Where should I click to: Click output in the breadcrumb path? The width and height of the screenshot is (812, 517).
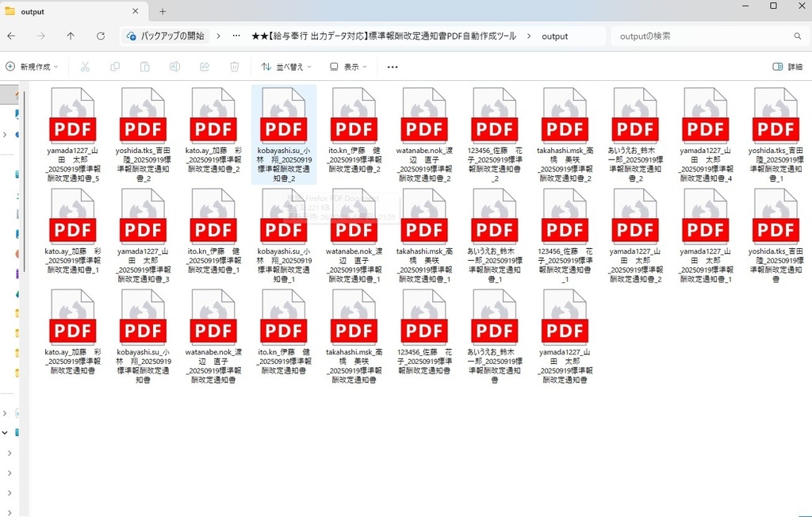[x=554, y=36]
